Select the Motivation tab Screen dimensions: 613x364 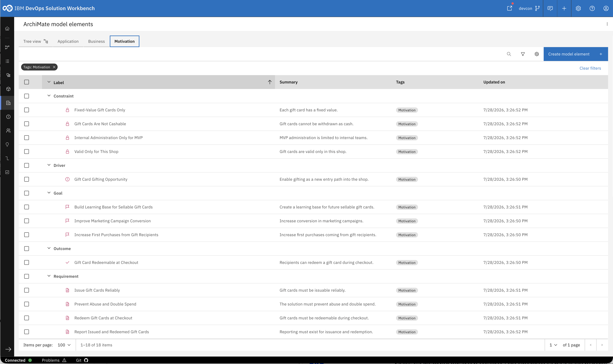pyautogui.click(x=124, y=41)
